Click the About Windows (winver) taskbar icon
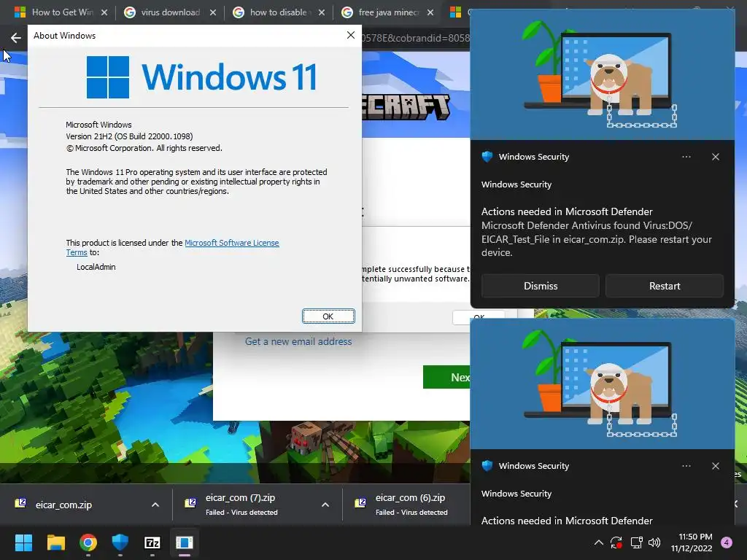This screenshot has height=560, width=747. tap(185, 542)
